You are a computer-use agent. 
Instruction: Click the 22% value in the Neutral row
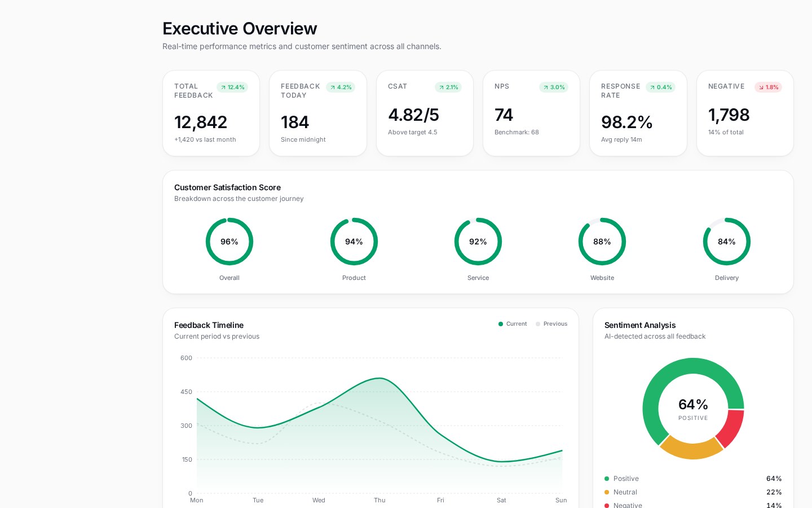click(774, 492)
